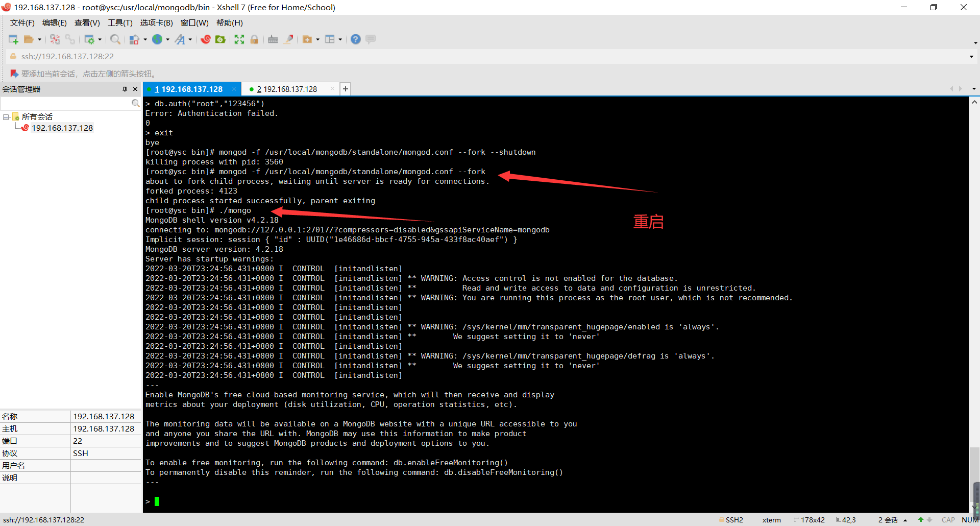Open Help question mark icon
The width and height of the screenshot is (980, 526).
pyautogui.click(x=356, y=39)
